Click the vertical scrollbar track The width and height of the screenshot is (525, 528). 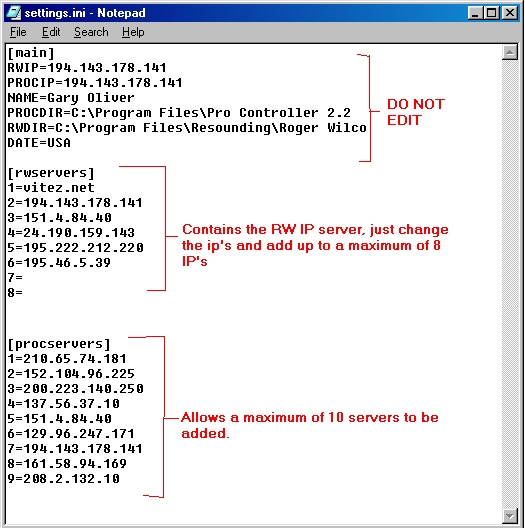pos(510,284)
